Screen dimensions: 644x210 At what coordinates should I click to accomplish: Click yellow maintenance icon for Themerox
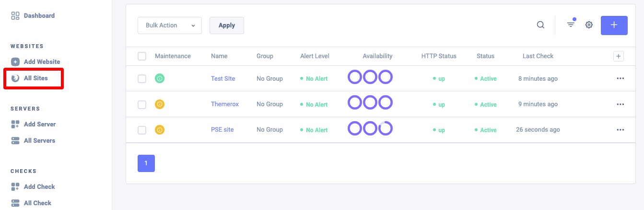tap(160, 104)
